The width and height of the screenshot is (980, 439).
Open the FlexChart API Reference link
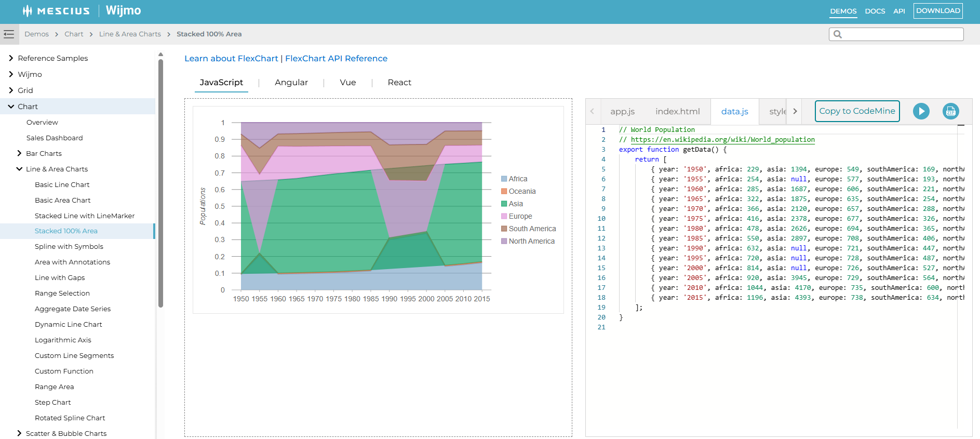pyautogui.click(x=336, y=59)
